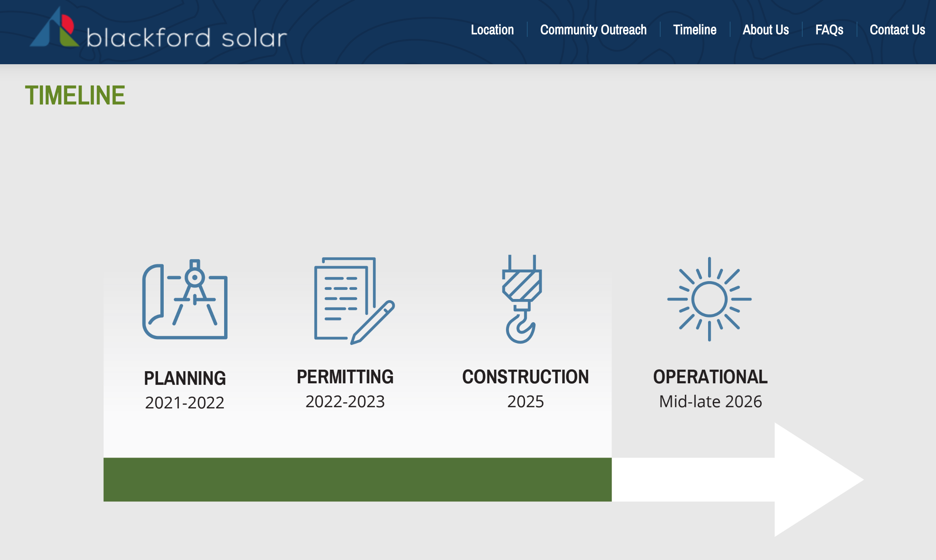Image resolution: width=936 pixels, height=560 pixels.
Task: Click the Planning blueprint and compass icon
Action: click(185, 300)
